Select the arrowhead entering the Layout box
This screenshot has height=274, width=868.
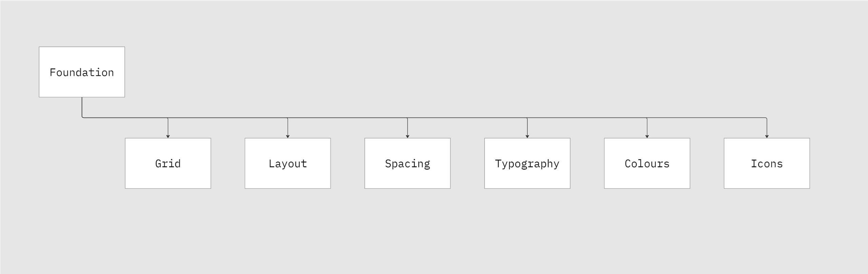click(288, 136)
